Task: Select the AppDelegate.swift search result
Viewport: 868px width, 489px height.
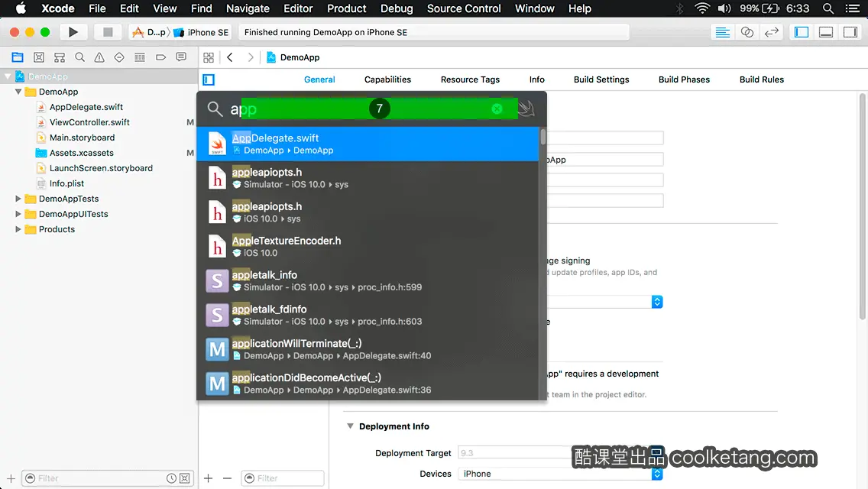Action: (368, 144)
